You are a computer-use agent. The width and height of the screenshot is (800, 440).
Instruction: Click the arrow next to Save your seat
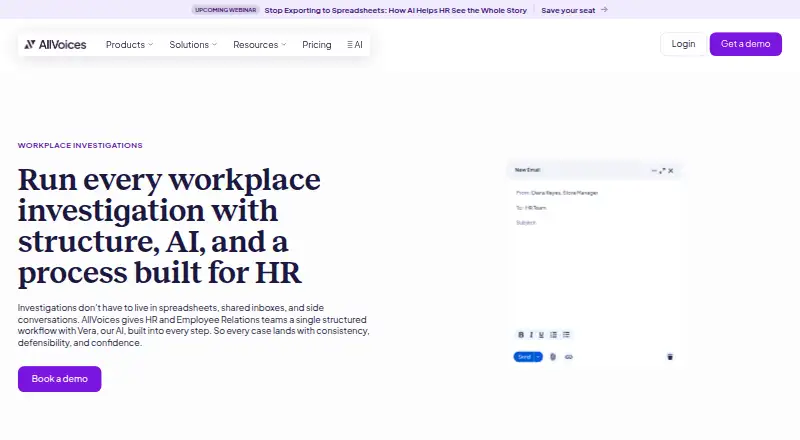pos(604,10)
